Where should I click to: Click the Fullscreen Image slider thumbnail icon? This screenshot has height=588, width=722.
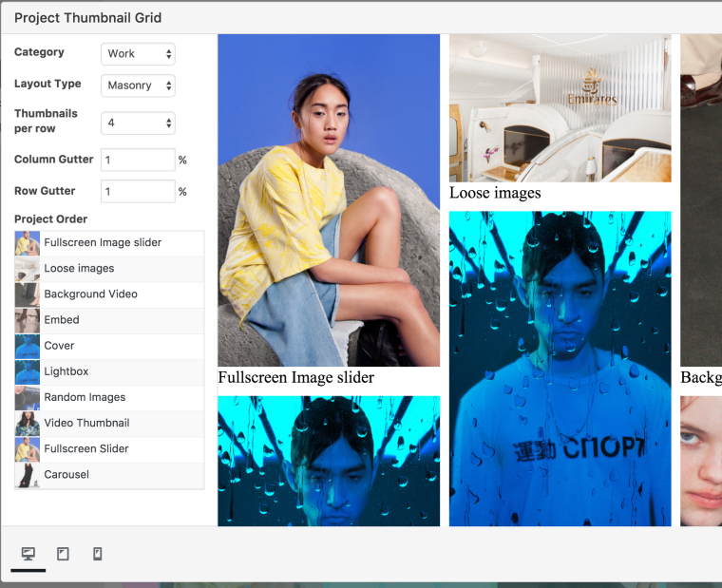tap(28, 243)
